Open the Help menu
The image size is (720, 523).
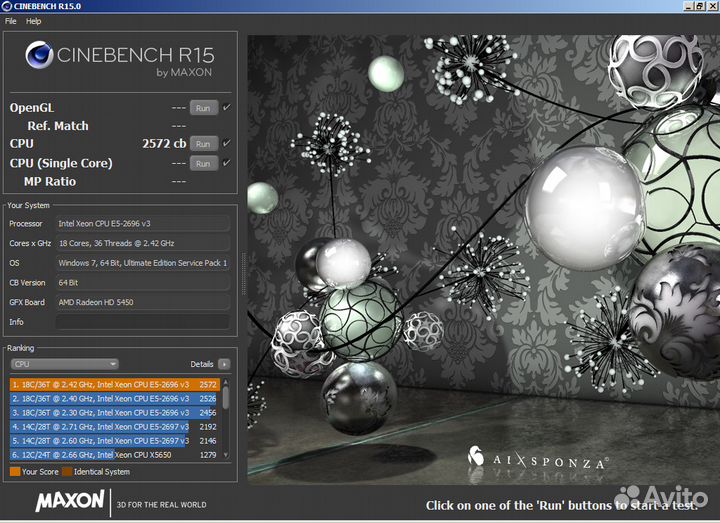(34, 21)
